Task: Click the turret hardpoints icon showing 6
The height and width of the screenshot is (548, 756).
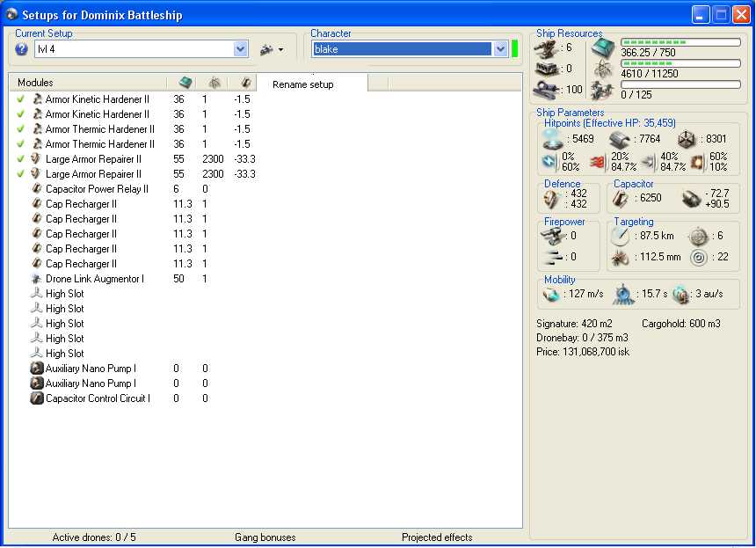Action: click(x=546, y=48)
